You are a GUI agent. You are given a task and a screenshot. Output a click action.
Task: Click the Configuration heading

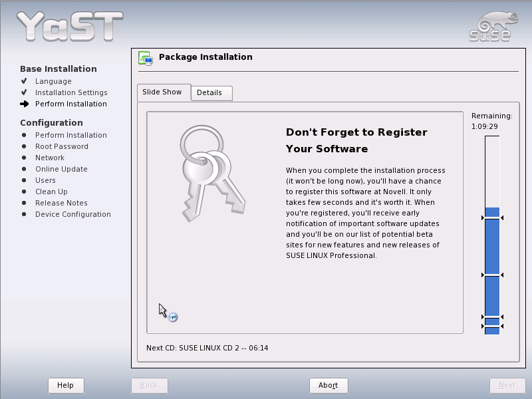[51, 123]
